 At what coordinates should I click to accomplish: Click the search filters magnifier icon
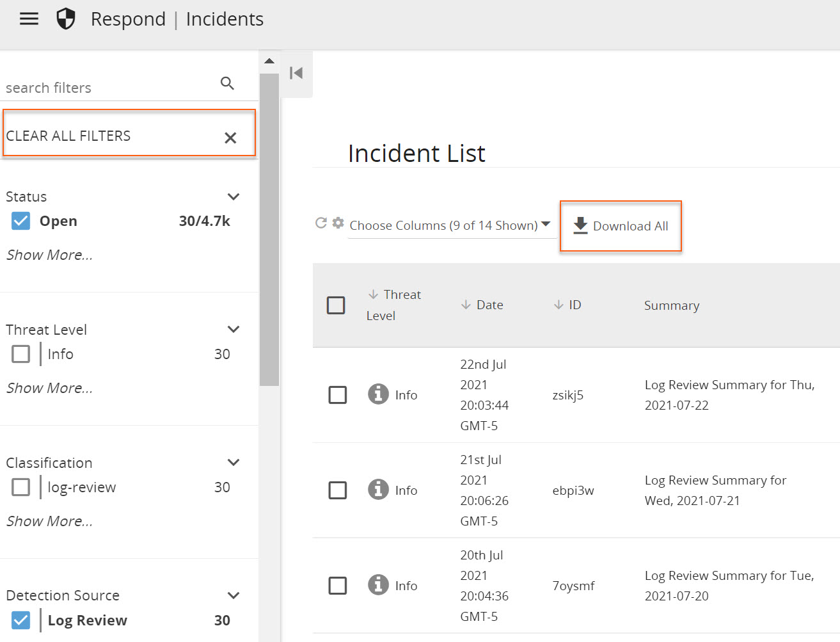pos(227,83)
